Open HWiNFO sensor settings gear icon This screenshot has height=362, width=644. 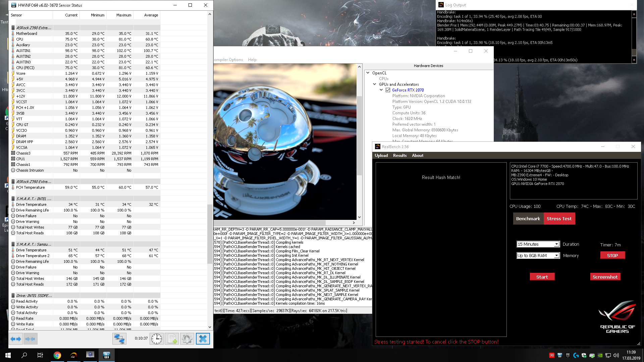[x=187, y=339]
